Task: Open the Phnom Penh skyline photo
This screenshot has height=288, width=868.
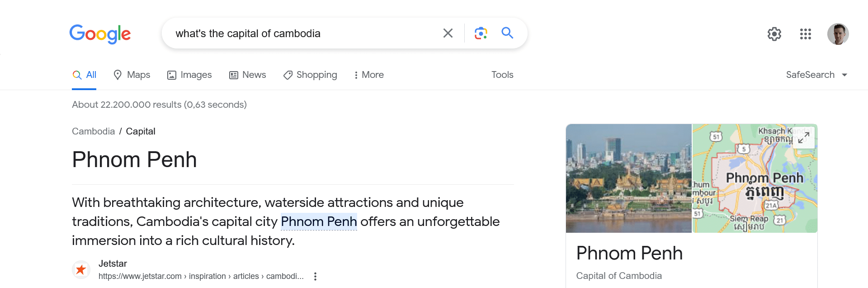Action: click(628, 178)
